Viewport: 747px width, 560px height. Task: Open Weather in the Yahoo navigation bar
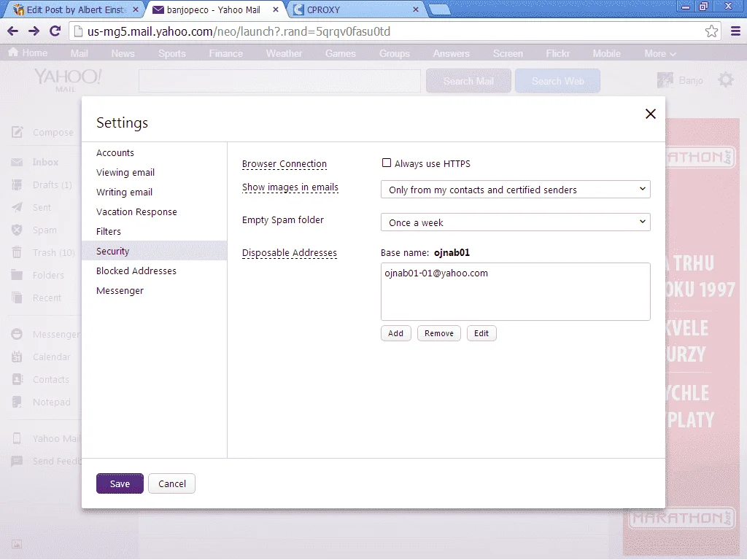284,54
